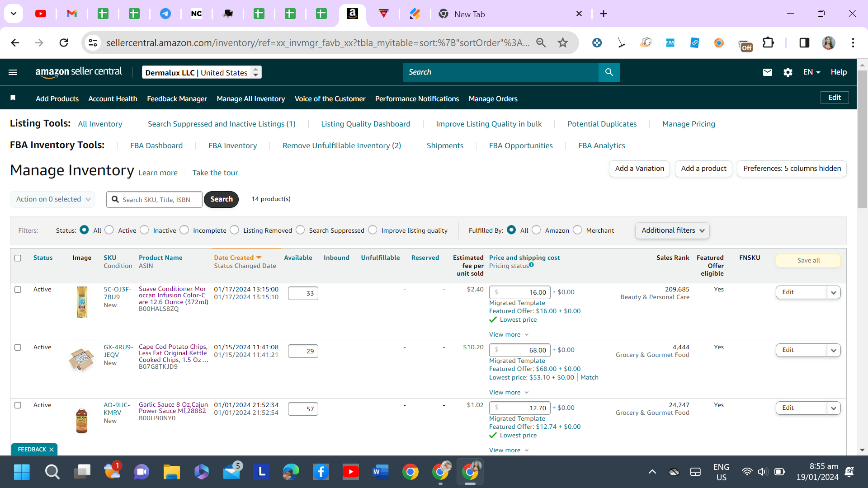Open Manage Orders menu item
Screen dimensions: 868x488
pyautogui.click(x=493, y=99)
